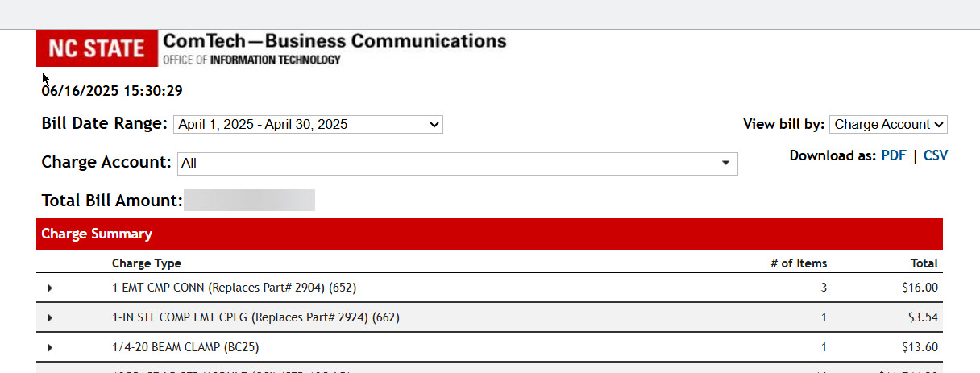Open the Bill Date Range dropdown
Screen dimensions: 980x373
point(308,125)
